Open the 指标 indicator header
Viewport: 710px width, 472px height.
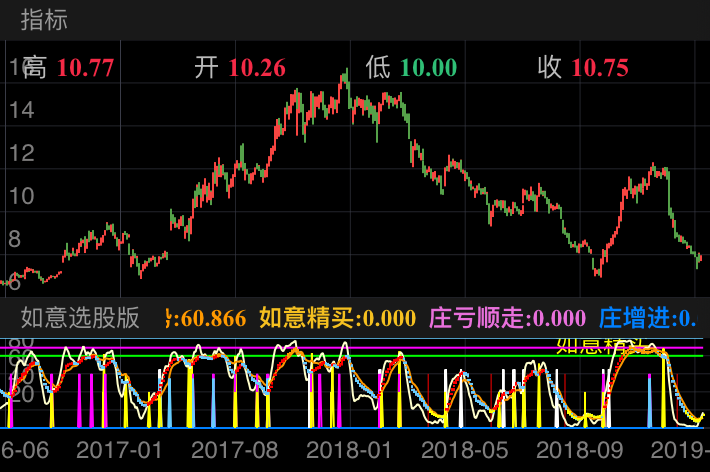click(x=44, y=20)
